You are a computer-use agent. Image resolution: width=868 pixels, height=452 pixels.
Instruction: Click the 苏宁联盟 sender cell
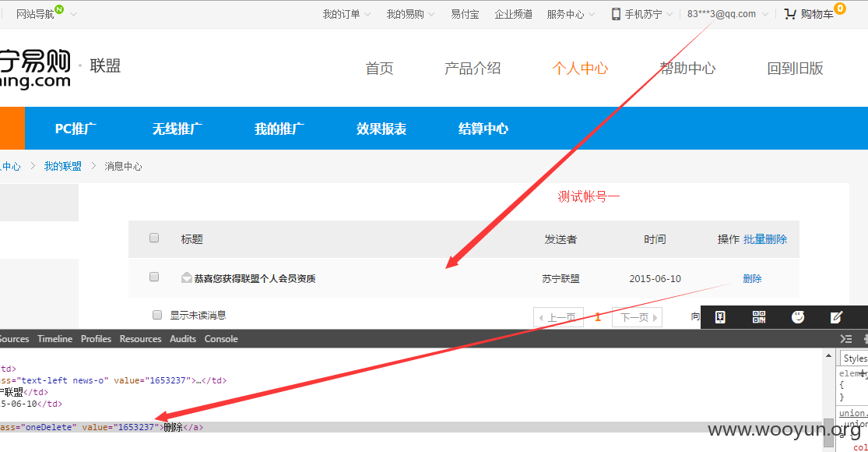click(x=561, y=279)
